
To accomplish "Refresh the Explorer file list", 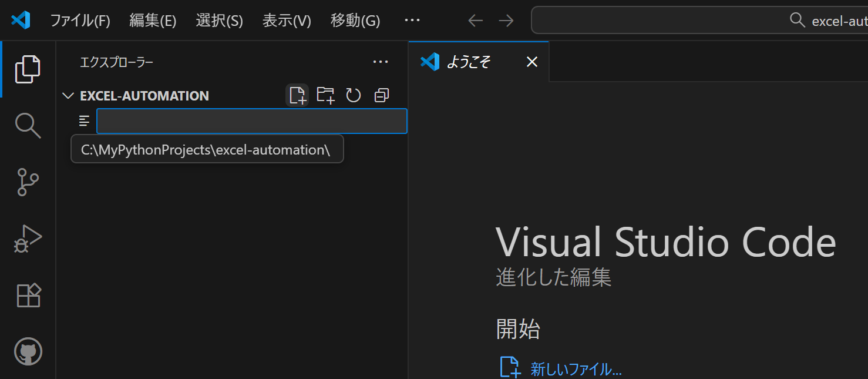I will tap(353, 95).
